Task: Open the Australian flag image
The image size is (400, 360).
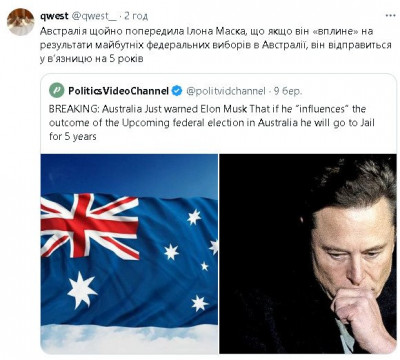Action: pyautogui.click(x=129, y=253)
